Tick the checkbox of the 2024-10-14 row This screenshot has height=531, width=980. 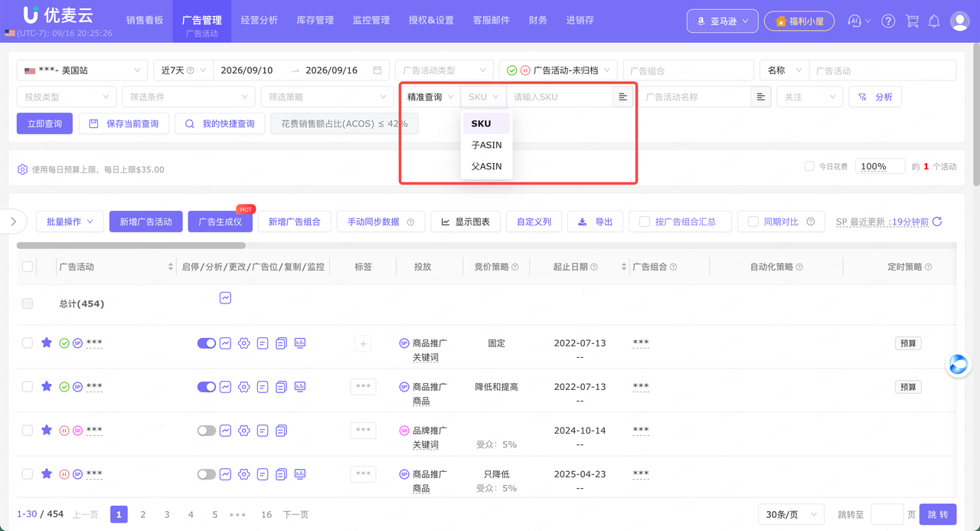(28, 431)
